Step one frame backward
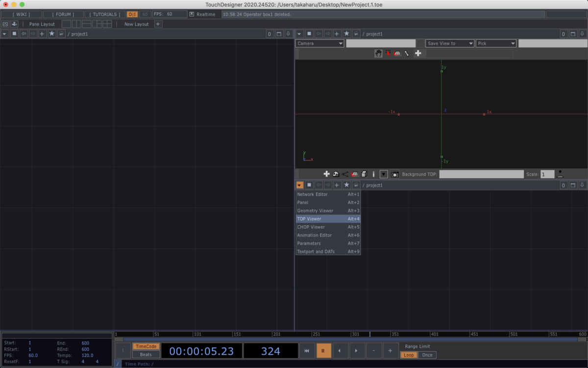 340,351
